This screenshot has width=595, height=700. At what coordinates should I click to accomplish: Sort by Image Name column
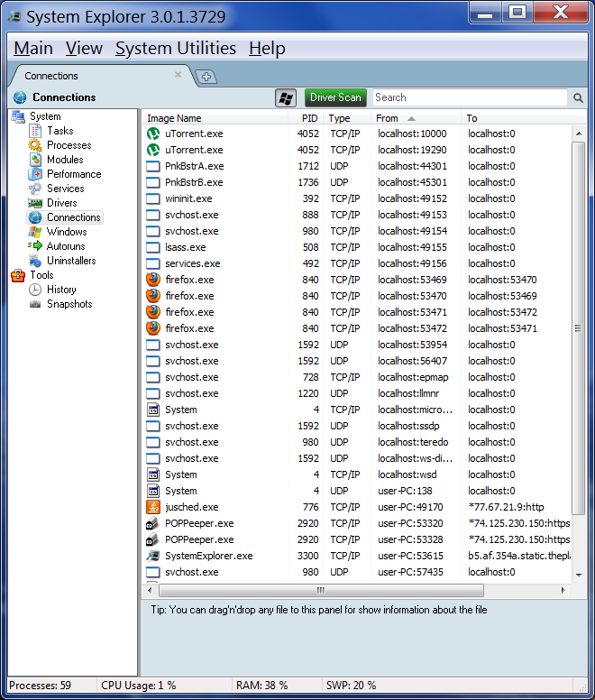coord(174,118)
